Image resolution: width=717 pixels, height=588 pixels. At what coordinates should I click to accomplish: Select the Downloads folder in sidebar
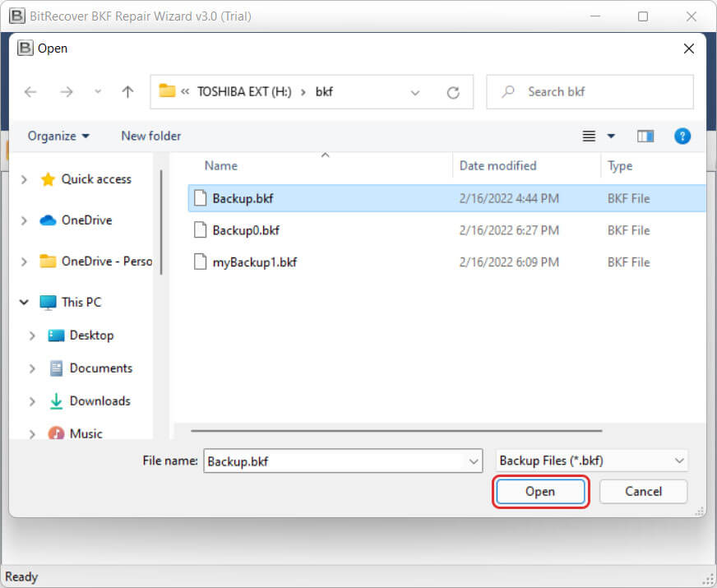click(x=99, y=400)
